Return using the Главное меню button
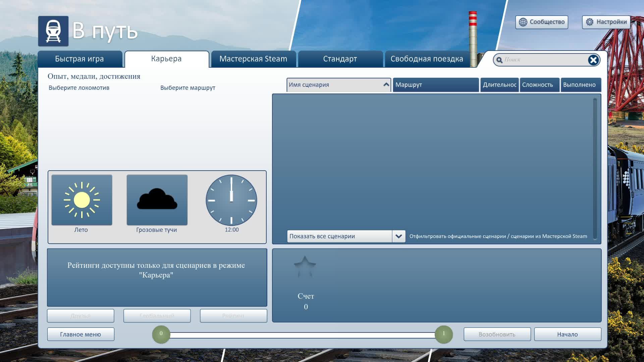This screenshot has height=362, width=644. [x=80, y=334]
